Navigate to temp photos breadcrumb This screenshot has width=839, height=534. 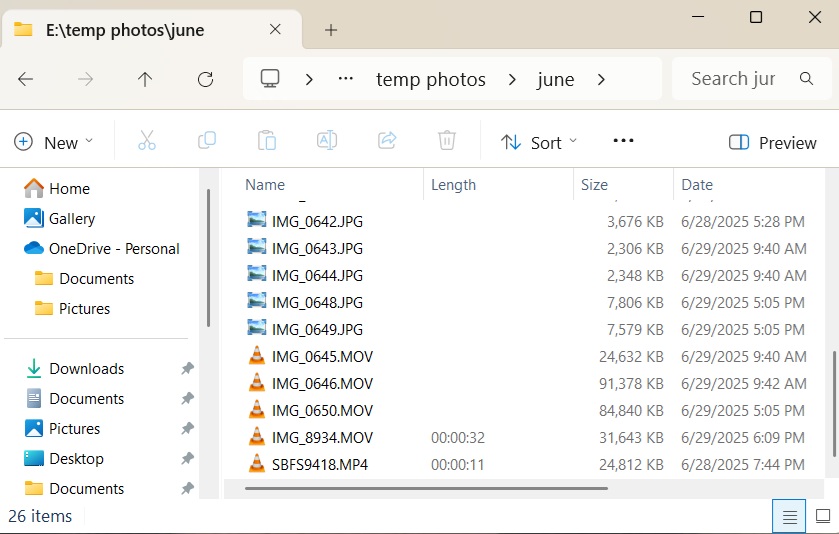[430, 79]
